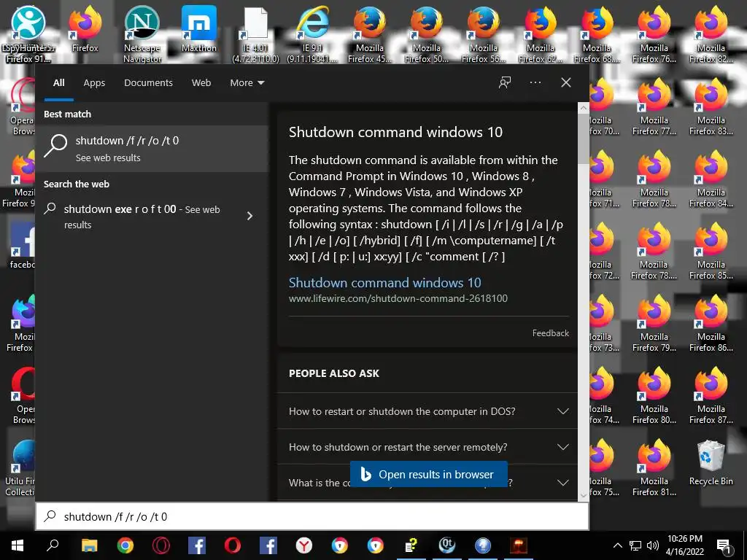The height and width of the screenshot is (560, 747).
Task: Open the Maxthon desktop shortcut
Action: [198, 29]
